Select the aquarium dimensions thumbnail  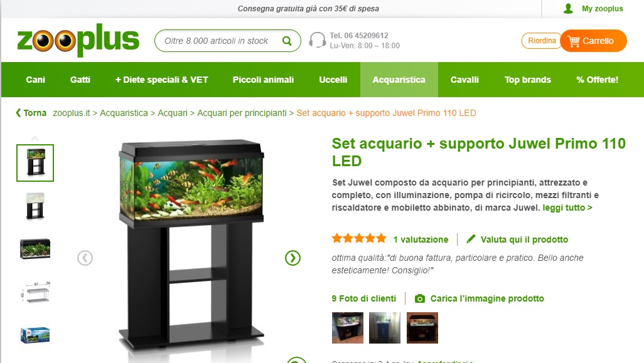[x=35, y=292]
